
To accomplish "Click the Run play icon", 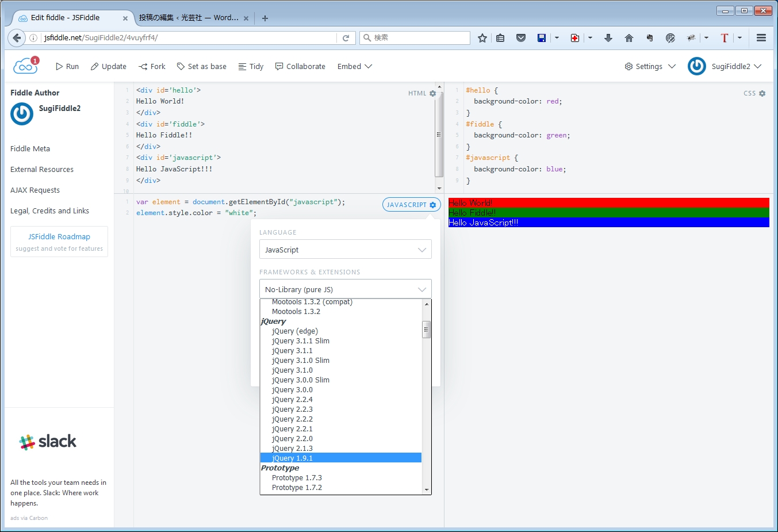I will point(59,67).
